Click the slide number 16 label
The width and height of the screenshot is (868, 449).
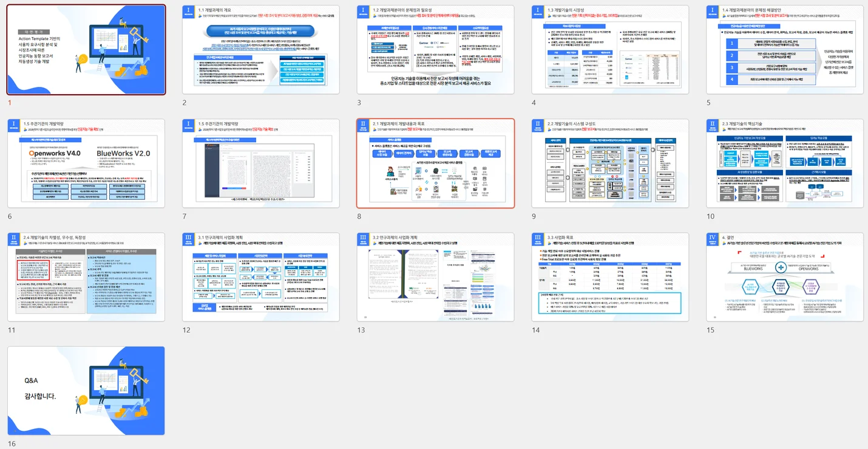pyautogui.click(x=12, y=444)
